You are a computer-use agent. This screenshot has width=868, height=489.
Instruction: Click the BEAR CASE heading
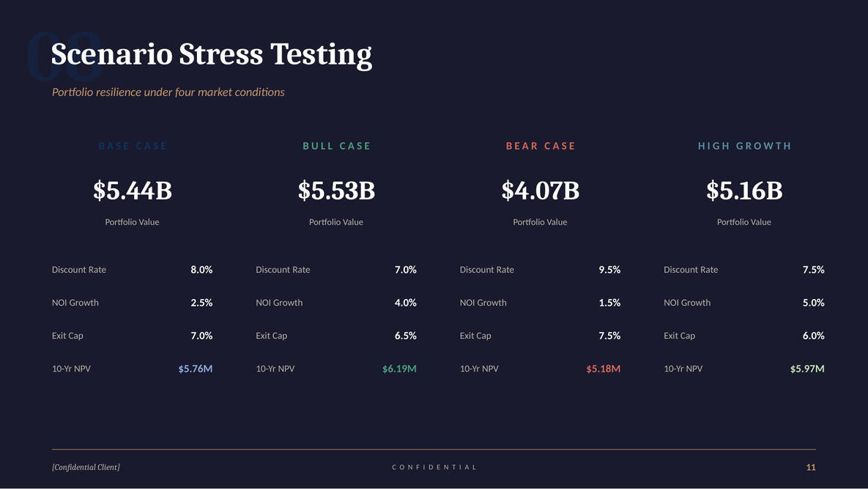(x=541, y=146)
